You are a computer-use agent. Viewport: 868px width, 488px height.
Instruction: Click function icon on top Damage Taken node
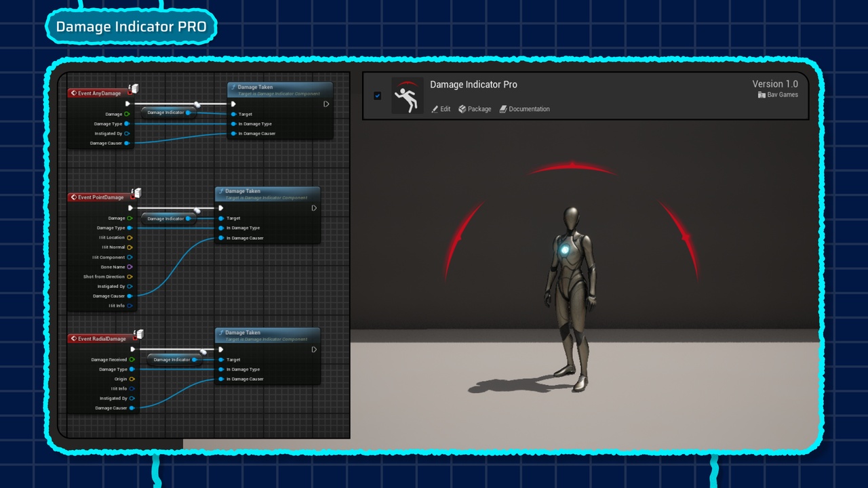[233, 87]
